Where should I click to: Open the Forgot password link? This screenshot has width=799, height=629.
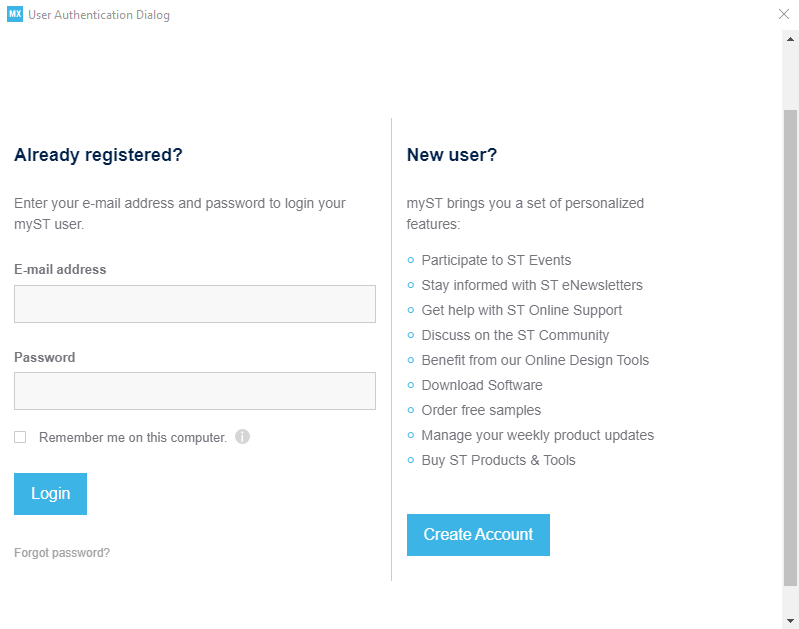tap(62, 553)
